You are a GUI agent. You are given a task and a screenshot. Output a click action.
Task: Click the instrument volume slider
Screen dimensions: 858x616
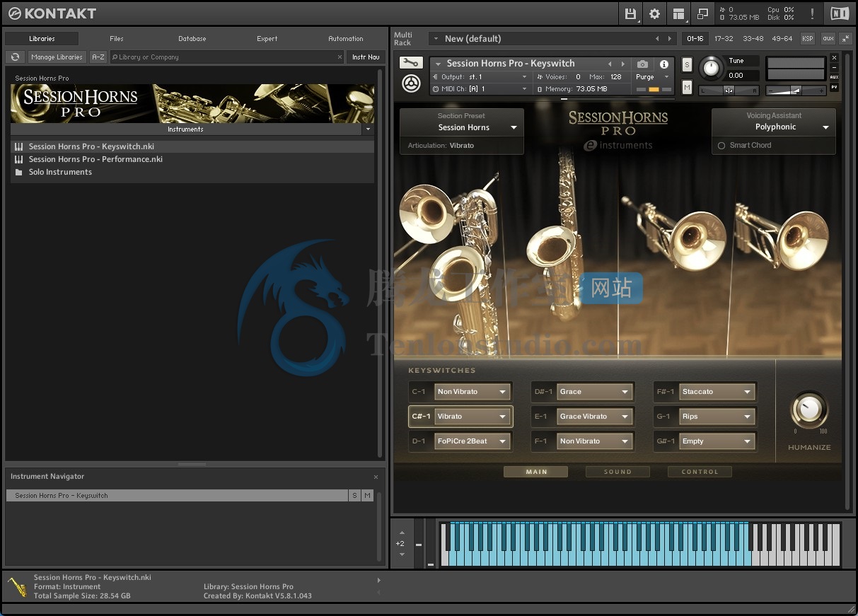796,91
